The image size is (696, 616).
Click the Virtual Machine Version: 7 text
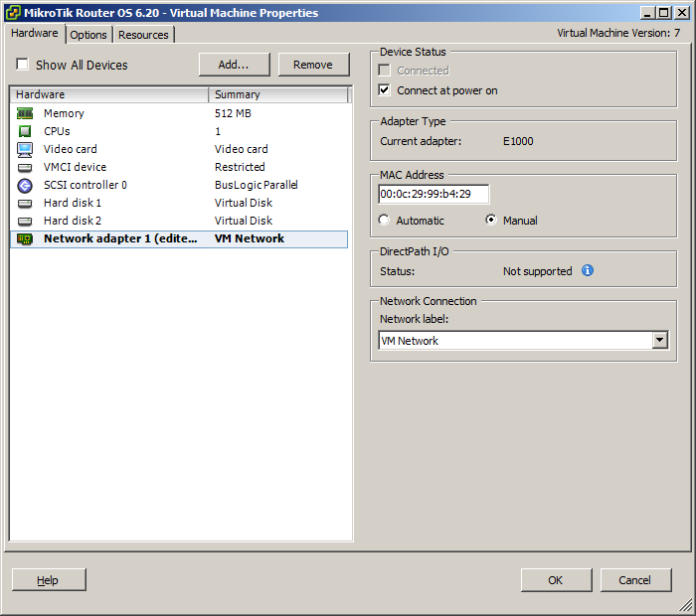[x=618, y=33]
